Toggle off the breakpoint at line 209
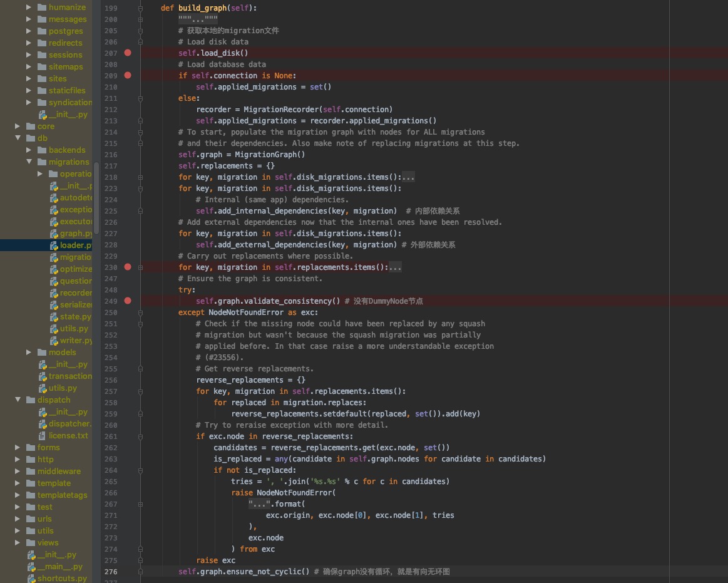728x583 pixels. (x=128, y=75)
